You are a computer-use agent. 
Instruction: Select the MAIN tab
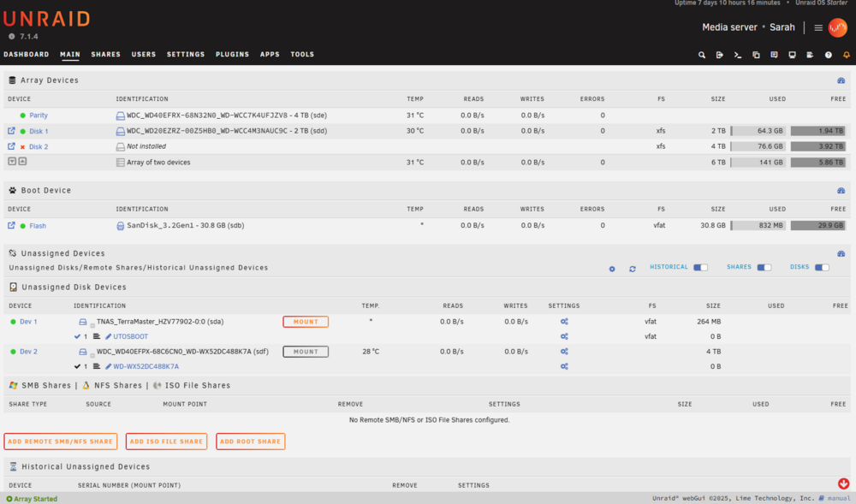[70, 55]
